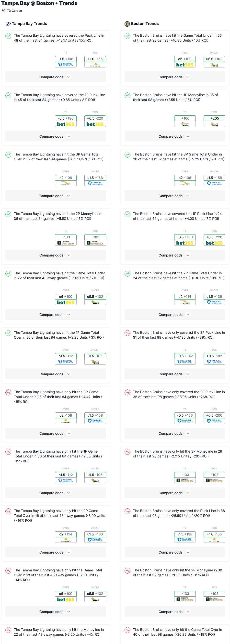Click the Boston Bruins logo icon
Image resolution: width=230 pixels, height=644 pixels.
point(127,24)
